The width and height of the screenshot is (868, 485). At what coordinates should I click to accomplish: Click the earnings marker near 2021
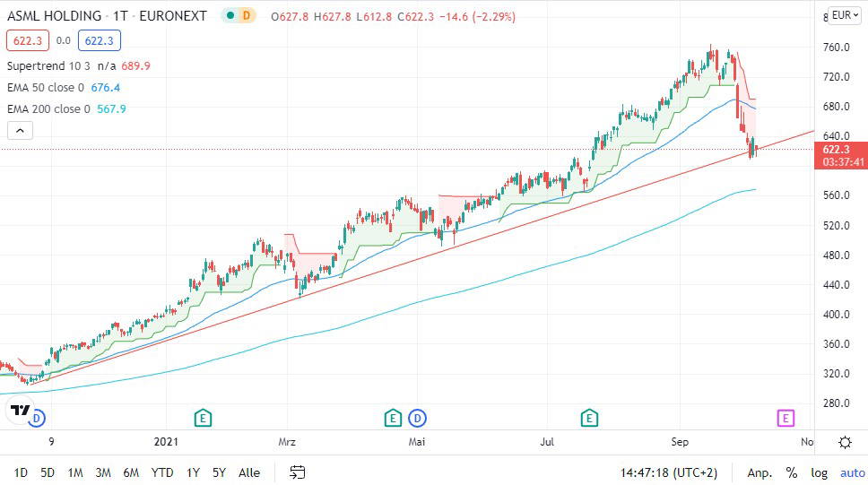(204, 418)
